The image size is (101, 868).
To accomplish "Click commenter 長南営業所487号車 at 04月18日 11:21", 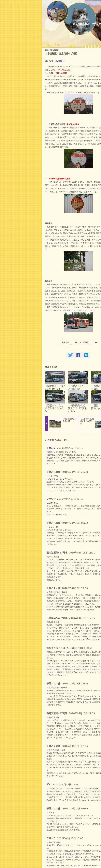I will coord(57,553).
